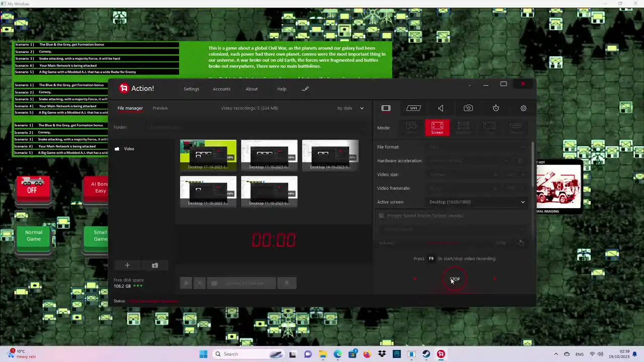Select the Desktop 14-10-2023 video thumbnail
The image size is (644, 362).
pyautogui.click(x=330, y=155)
